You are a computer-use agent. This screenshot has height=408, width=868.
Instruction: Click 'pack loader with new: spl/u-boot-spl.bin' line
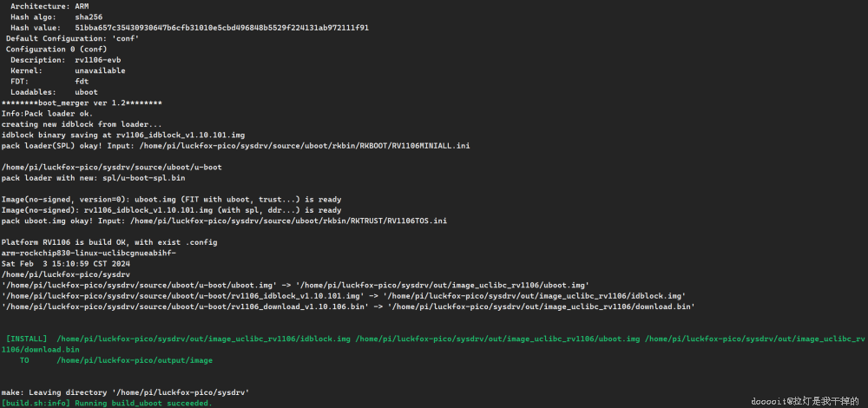click(x=93, y=178)
